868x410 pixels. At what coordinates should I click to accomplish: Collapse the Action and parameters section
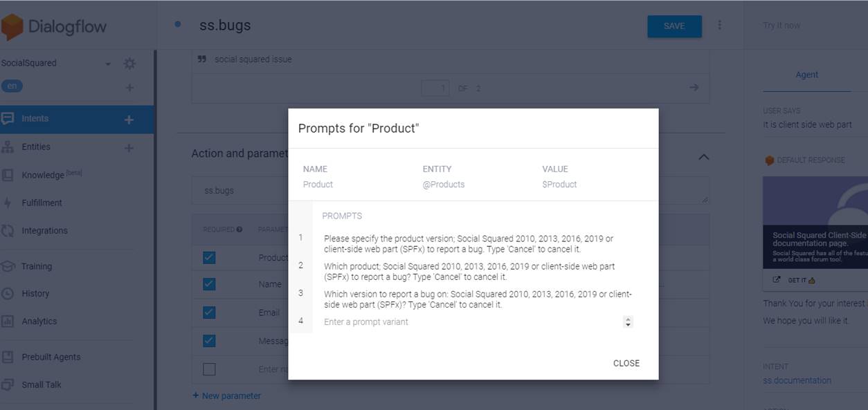pyautogui.click(x=703, y=157)
